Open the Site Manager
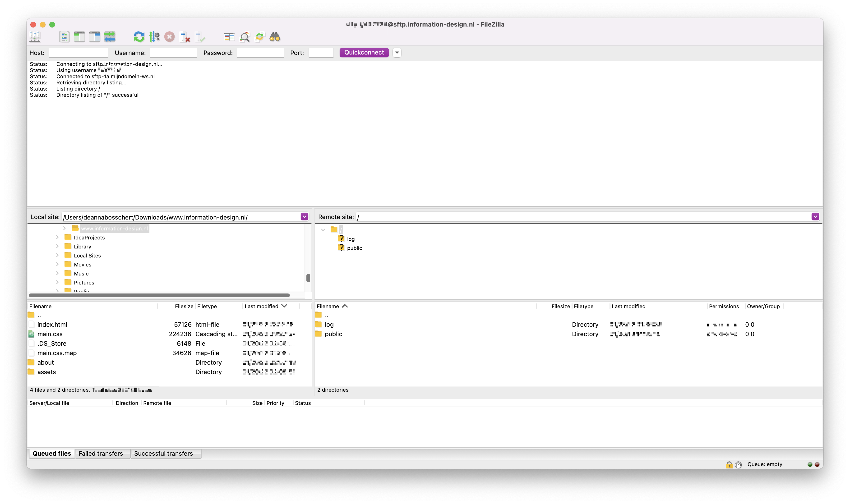The image size is (850, 504). pyautogui.click(x=35, y=37)
